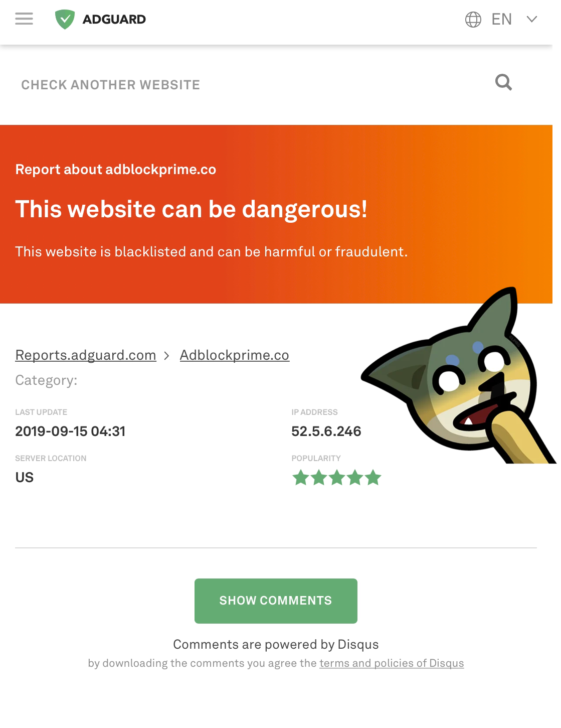561x728 pixels.
Task: Click the breadcrumb chevron separator
Action: tap(167, 356)
